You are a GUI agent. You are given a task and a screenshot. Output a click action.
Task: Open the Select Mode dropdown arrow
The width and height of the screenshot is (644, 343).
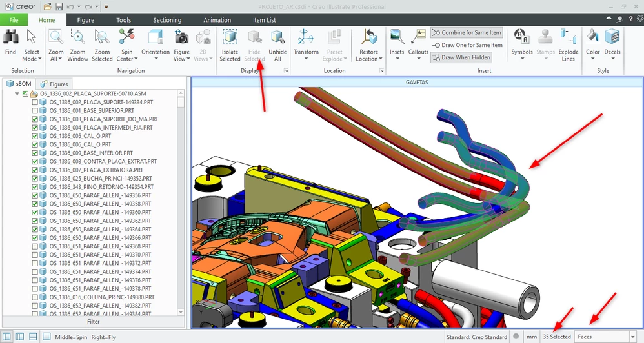click(x=40, y=59)
